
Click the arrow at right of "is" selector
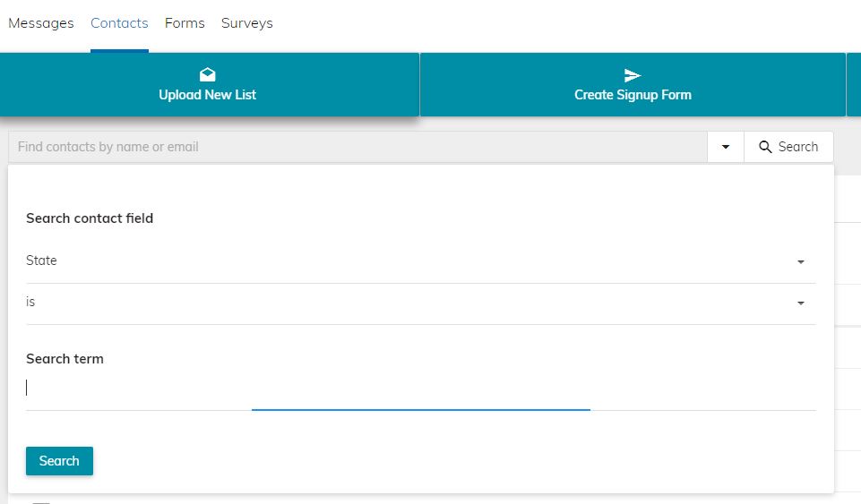(x=801, y=303)
